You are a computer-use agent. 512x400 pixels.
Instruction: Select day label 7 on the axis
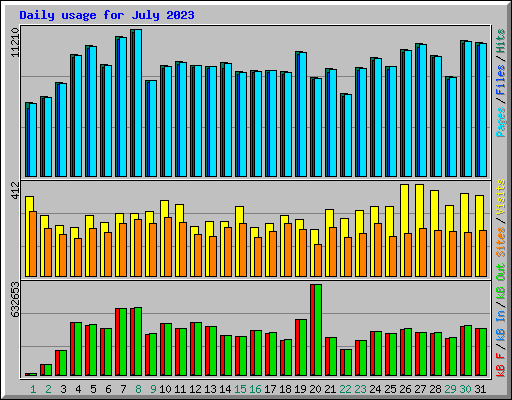click(123, 389)
